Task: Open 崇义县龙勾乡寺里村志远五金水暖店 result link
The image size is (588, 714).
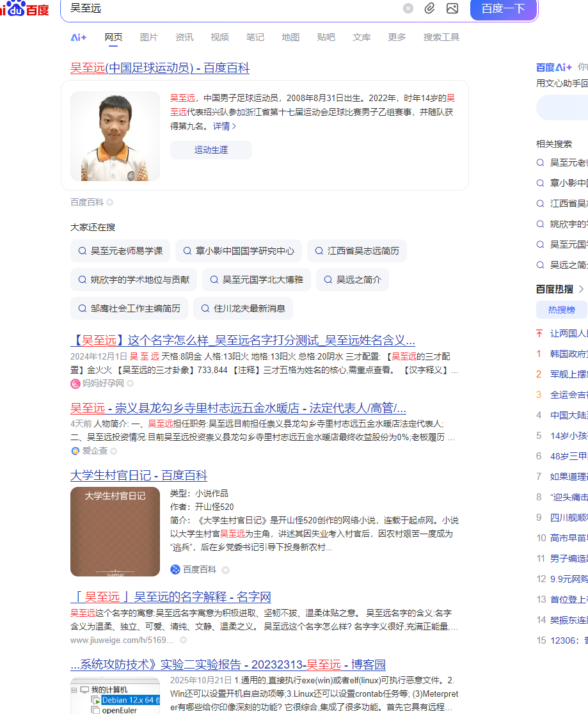Action: click(x=238, y=408)
